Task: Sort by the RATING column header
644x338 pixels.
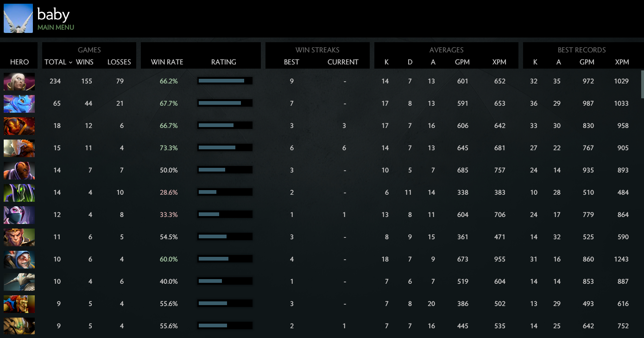Action: coord(224,62)
